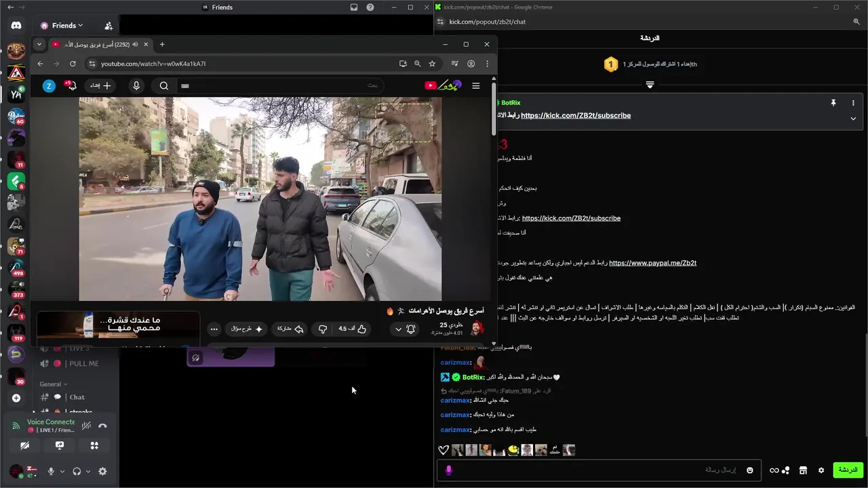Open media controls icon in Chrome toolbar
868x488 pixels.
pyautogui.click(x=454, y=64)
